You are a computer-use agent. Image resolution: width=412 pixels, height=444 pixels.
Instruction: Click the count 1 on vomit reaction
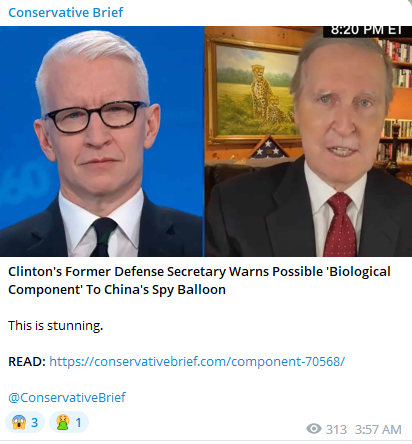[79, 423]
